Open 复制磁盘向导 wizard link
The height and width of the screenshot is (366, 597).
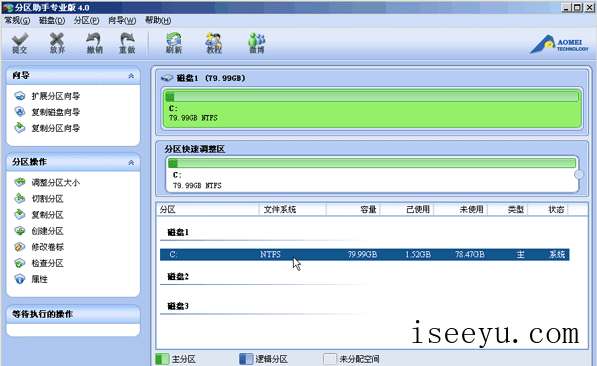point(56,112)
